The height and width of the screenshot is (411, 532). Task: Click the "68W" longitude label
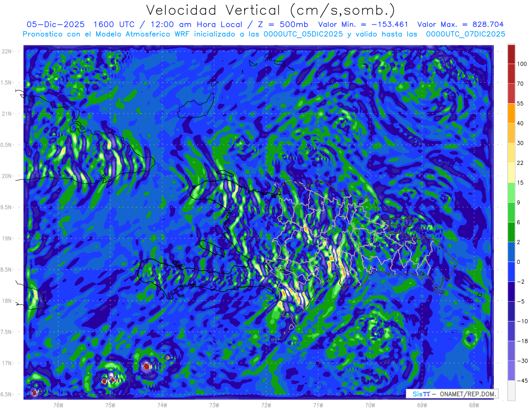click(x=474, y=405)
